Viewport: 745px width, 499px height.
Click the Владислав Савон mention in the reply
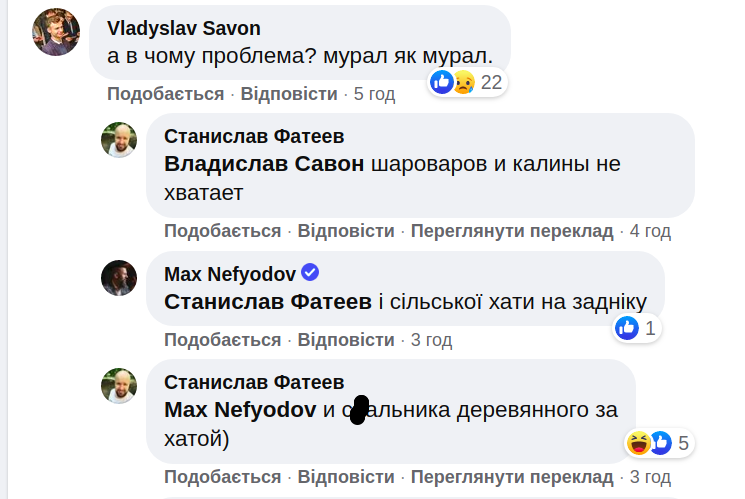(263, 165)
